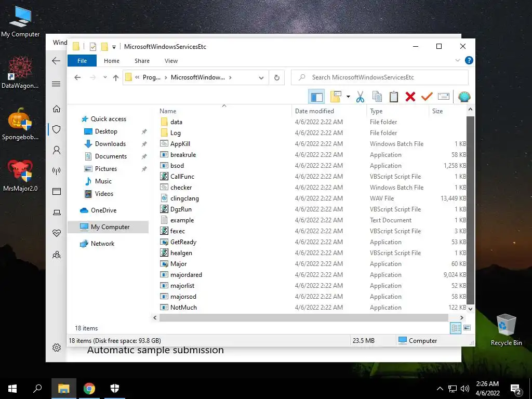Open the View ribbon tab
Viewport: 532px width, 399px height.
[x=171, y=61]
